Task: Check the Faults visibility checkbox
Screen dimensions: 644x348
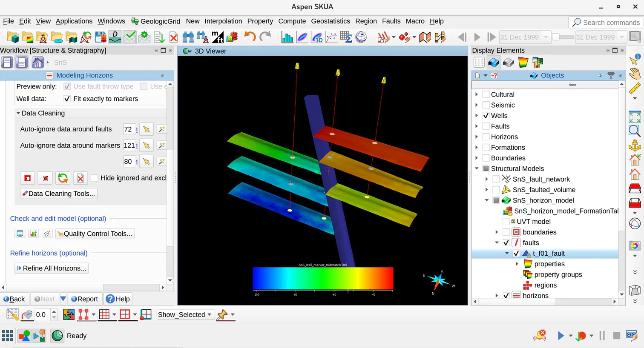Action: click(486, 126)
